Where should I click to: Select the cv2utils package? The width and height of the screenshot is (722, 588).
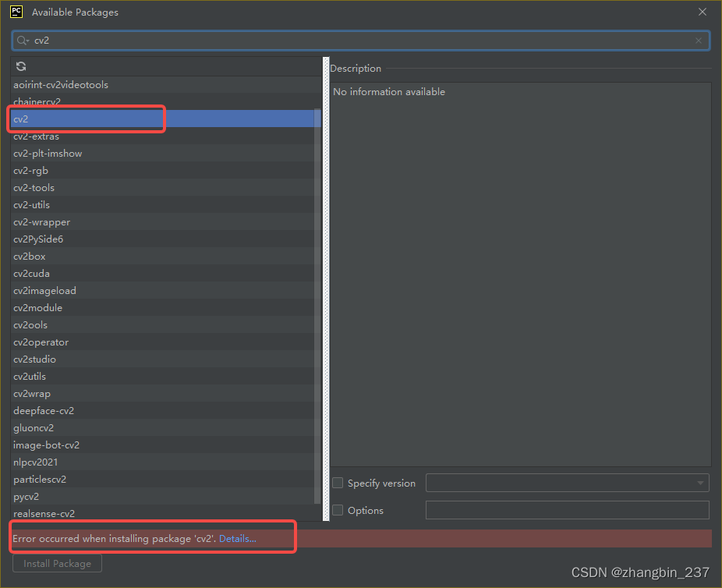[x=166, y=376]
